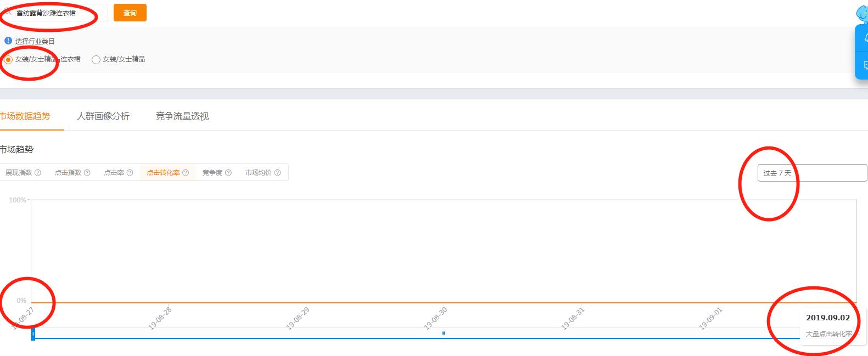Switch to the 人群画像分析 tab
The width and height of the screenshot is (868, 356).
(103, 116)
